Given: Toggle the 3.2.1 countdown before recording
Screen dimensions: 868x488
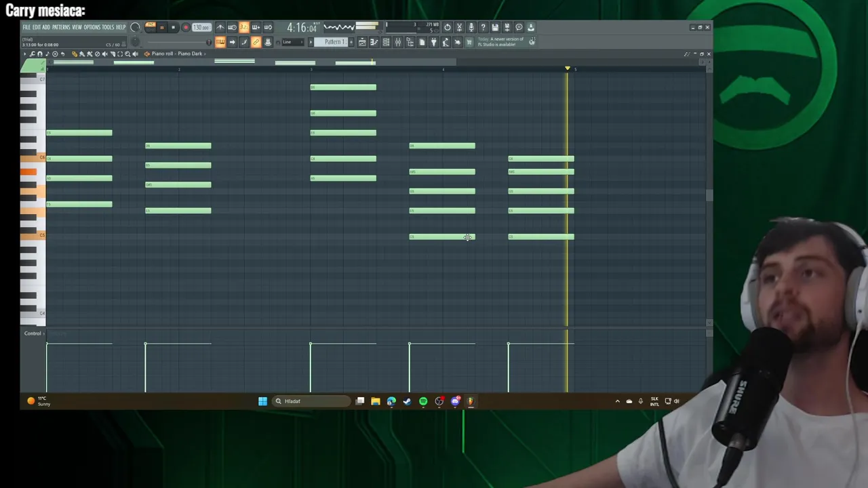Looking at the screenshot, I should 244,27.
